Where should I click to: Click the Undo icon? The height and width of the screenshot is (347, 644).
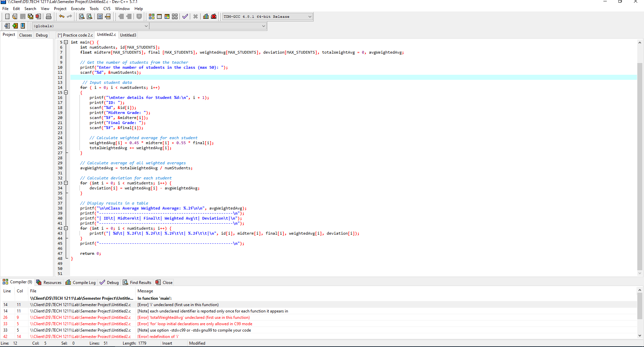click(62, 16)
